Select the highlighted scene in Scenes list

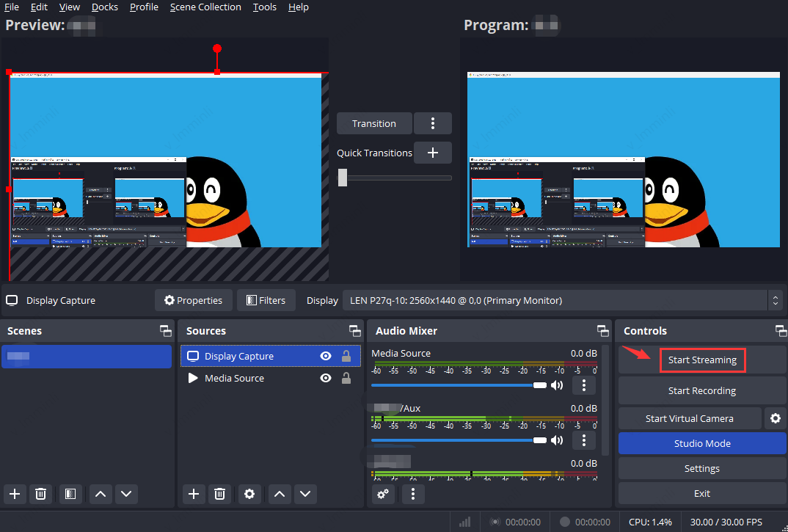pyautogui.click(x=87, y=356)
